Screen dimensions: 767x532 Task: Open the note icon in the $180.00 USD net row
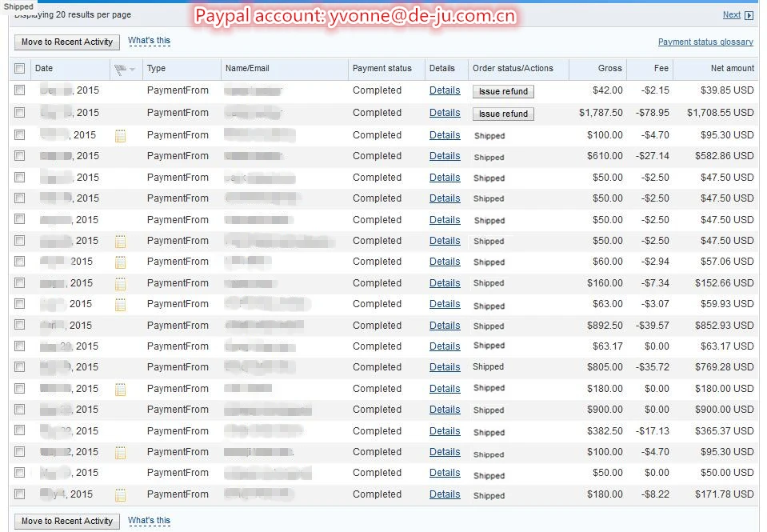click(x=120, y=389)
